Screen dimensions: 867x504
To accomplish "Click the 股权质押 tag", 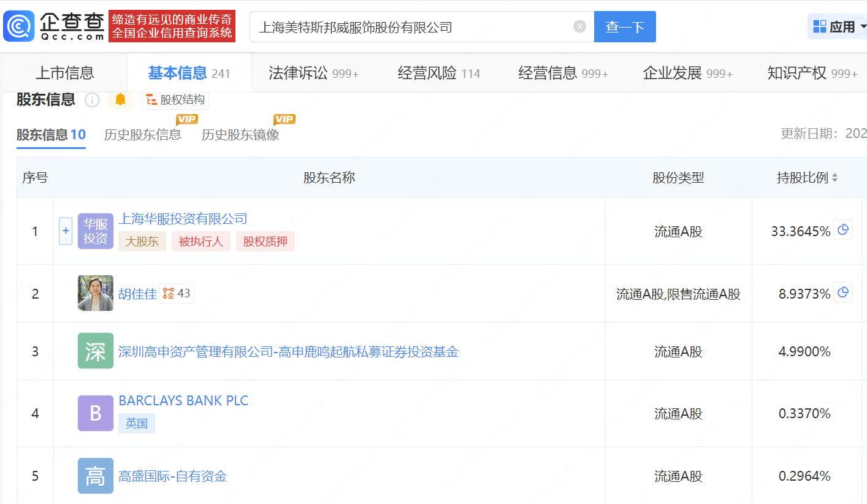I will coord(265,241).
